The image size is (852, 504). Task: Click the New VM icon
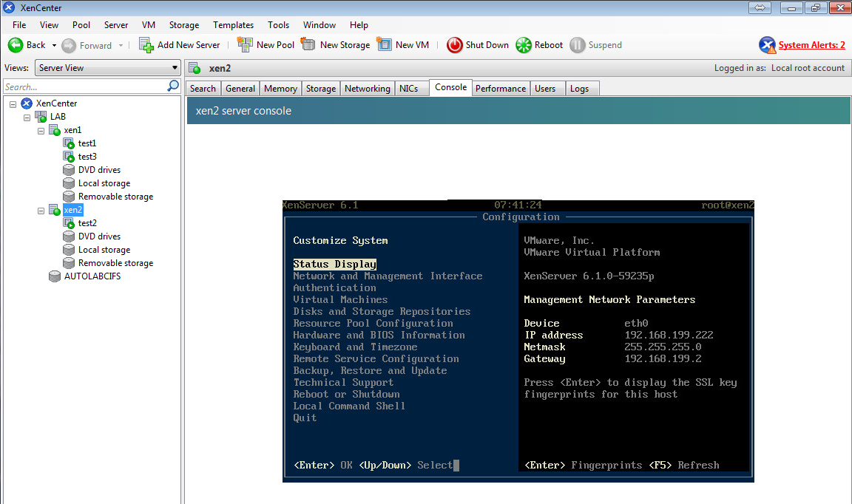pyautogui.click(x=384, y=45)
